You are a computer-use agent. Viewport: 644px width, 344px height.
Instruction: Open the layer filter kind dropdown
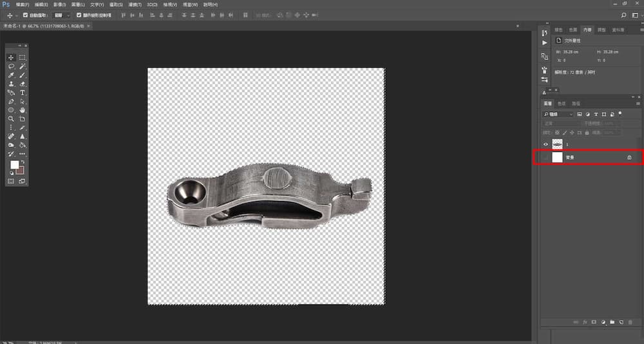click(x=558, y=114)
